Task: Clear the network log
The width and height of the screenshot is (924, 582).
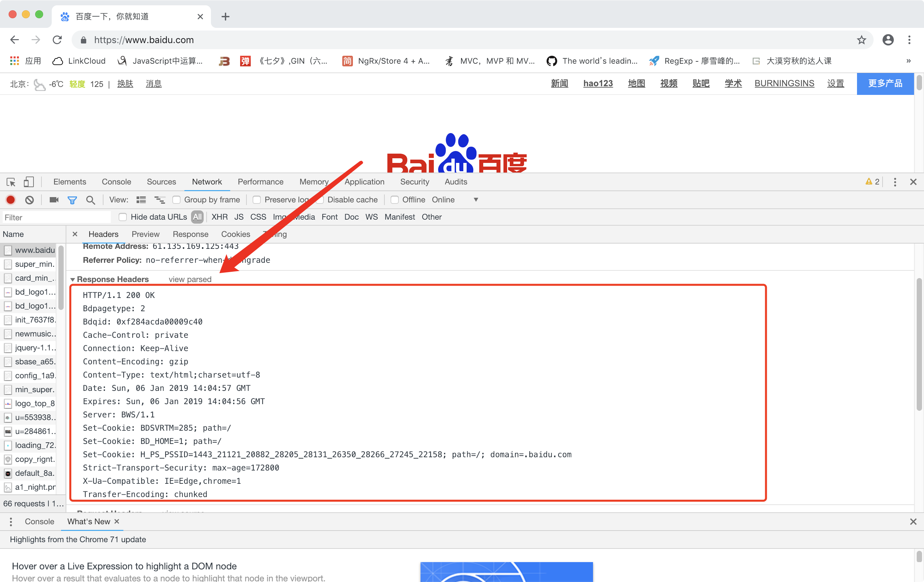Action: [x=30, y=200]
